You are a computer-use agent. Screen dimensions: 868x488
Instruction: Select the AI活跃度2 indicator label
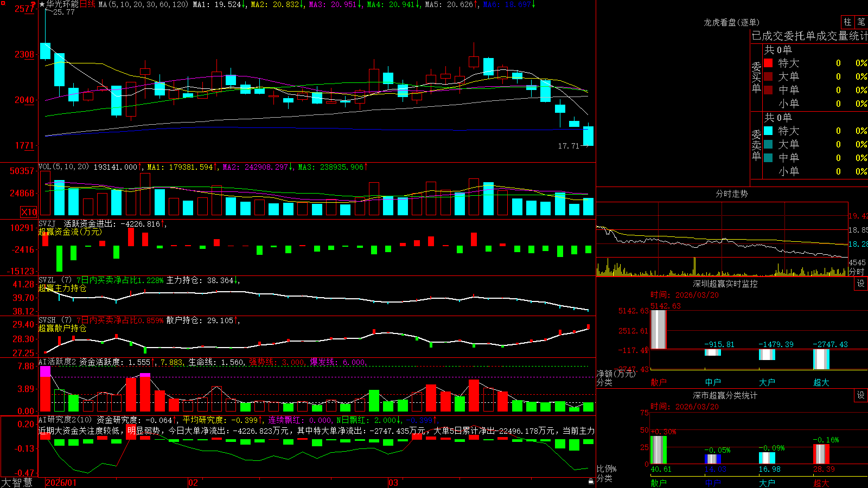pos(57,362)
